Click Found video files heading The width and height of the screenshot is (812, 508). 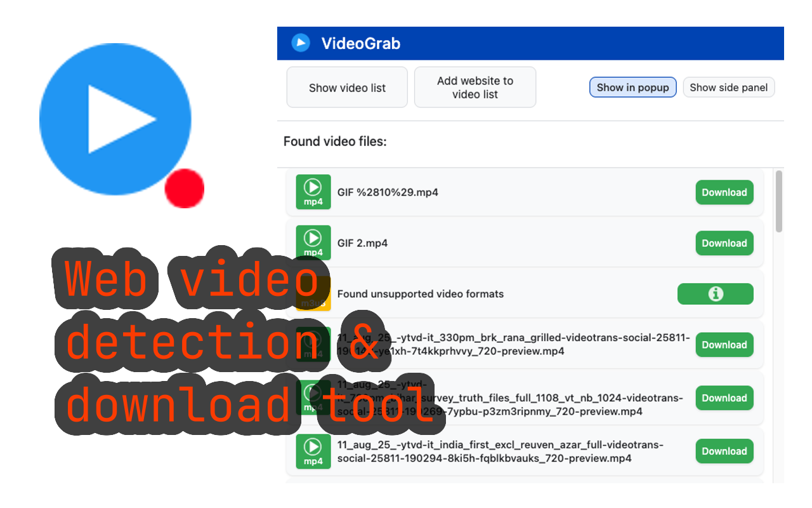click(x=335, y=142)
